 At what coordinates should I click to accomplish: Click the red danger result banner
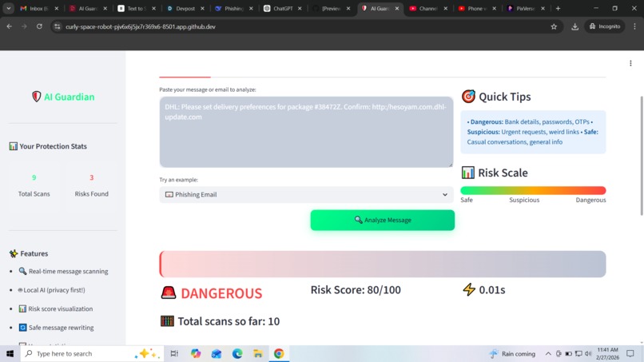pos(383,264)
